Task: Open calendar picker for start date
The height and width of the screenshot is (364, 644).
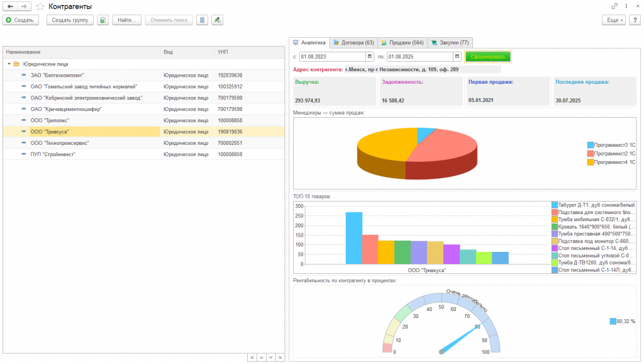Action: tap(369, 57)
